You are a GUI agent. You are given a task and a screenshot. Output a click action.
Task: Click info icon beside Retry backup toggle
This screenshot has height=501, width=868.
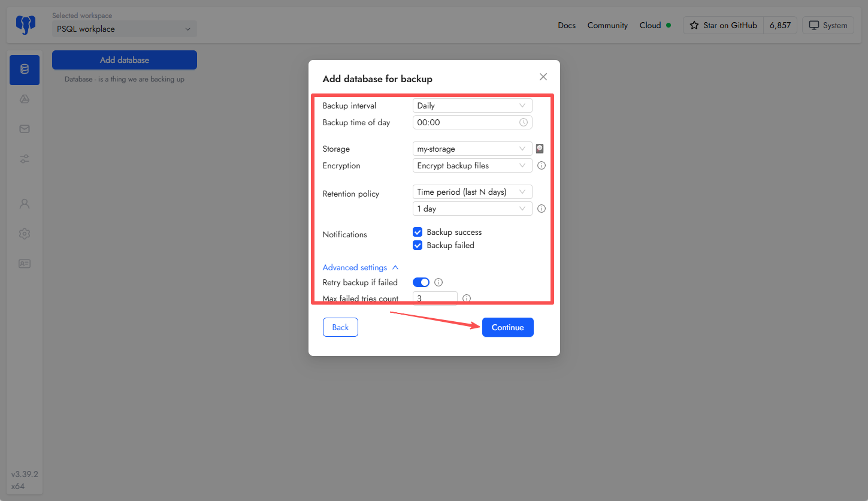pos(438,282)
